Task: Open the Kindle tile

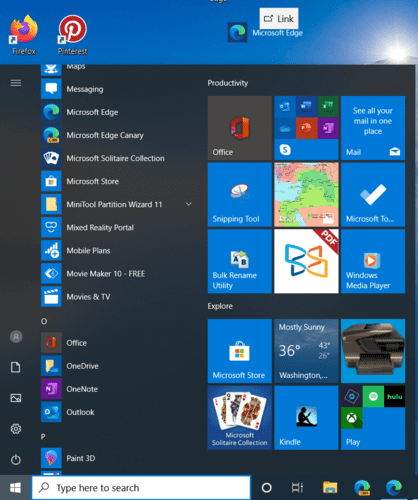Action: [x=306, y=418]
